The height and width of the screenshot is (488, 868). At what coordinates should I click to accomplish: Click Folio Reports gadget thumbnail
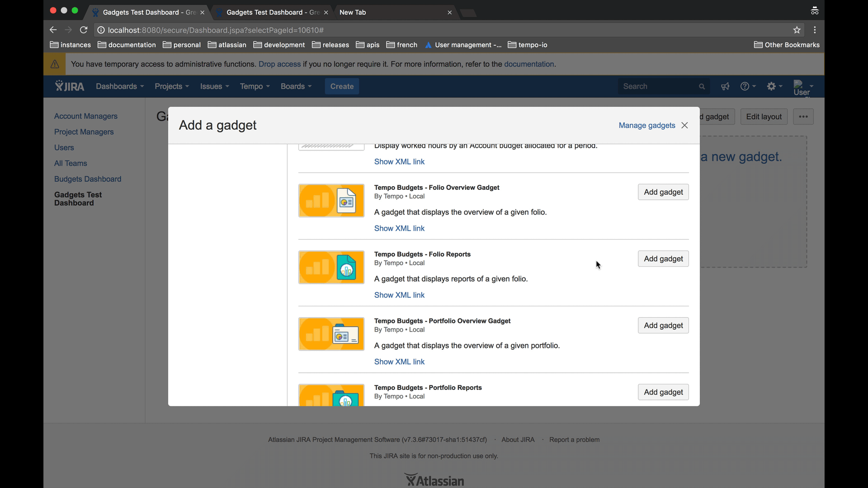point(331,267)
